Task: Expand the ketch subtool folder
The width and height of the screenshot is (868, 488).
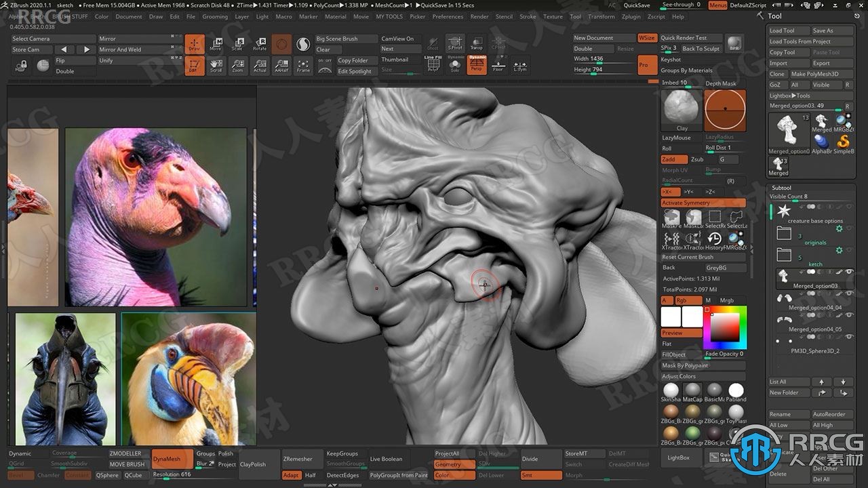Action: [x=785, y=255]
